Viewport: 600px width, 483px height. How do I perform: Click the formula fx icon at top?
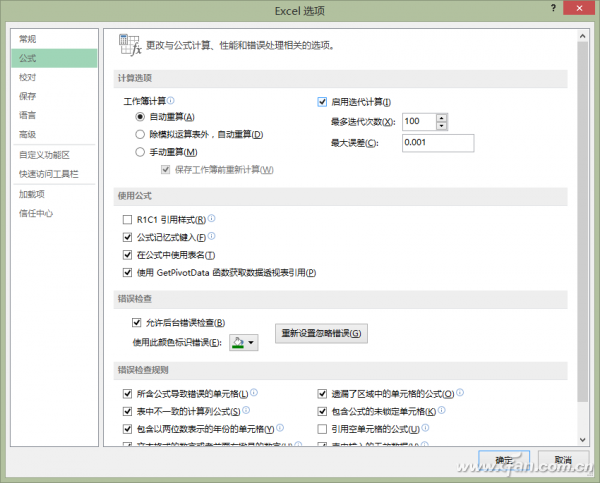coord(130,45)
